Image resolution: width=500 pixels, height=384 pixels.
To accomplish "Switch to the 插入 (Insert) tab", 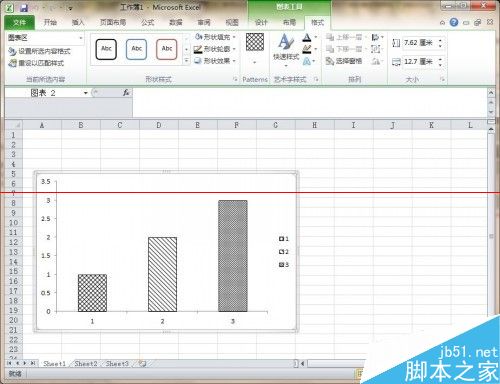I will coord(78,22).
